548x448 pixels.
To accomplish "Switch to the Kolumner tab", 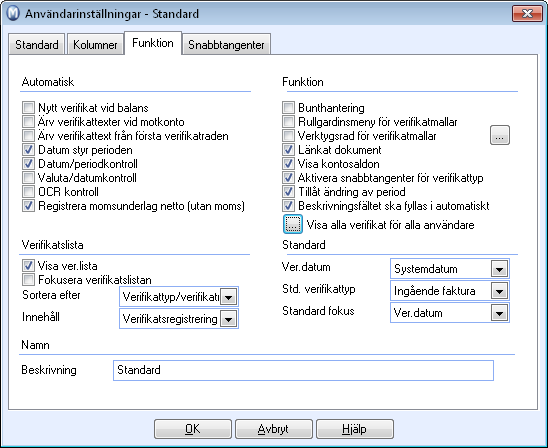I will point(95,44).
